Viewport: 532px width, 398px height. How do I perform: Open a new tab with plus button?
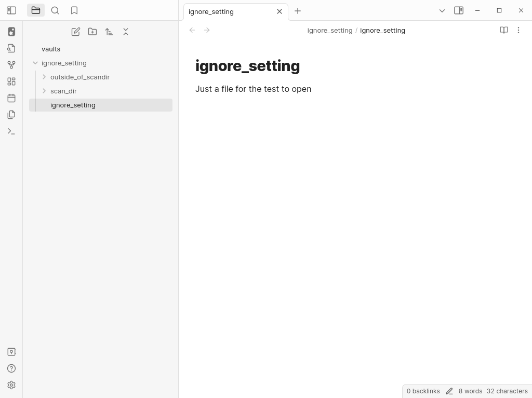[298, 11]
